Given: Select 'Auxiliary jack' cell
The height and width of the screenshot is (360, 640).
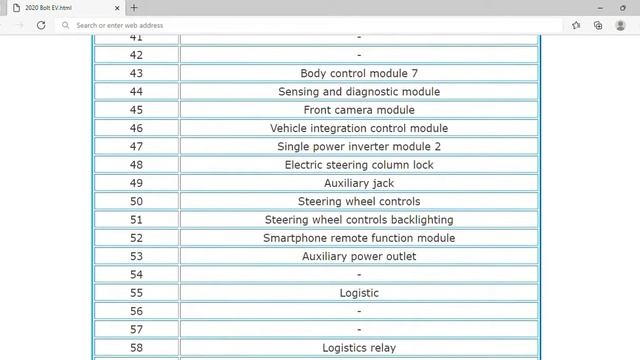Looking at the screenshot, I should [359, 183].
